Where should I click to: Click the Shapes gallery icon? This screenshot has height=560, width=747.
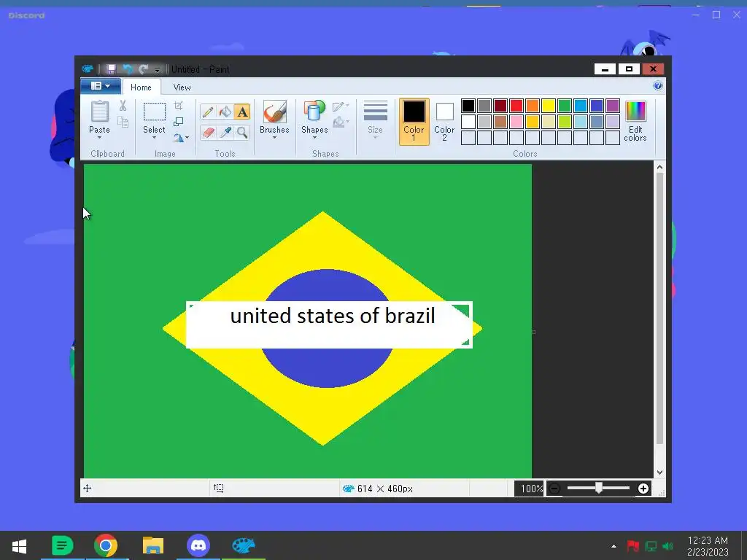point(314,112)
